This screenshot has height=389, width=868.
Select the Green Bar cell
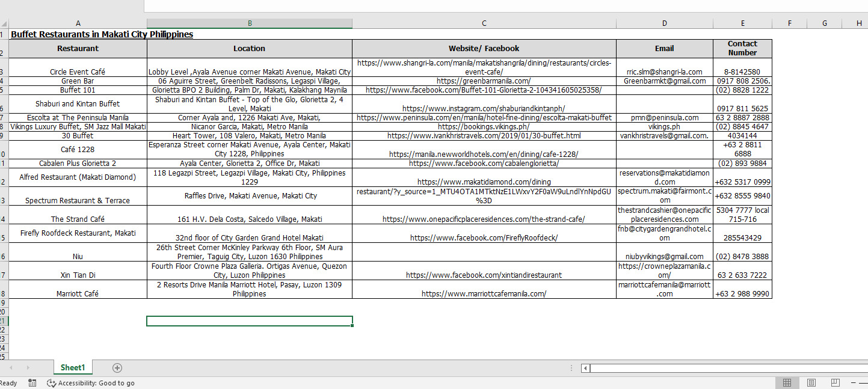(78, 81)
